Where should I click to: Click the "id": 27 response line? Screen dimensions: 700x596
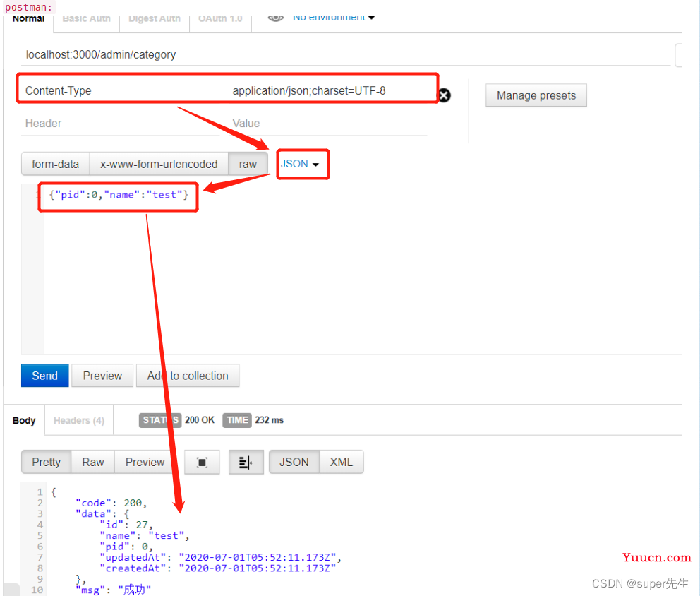click(126, 525)
